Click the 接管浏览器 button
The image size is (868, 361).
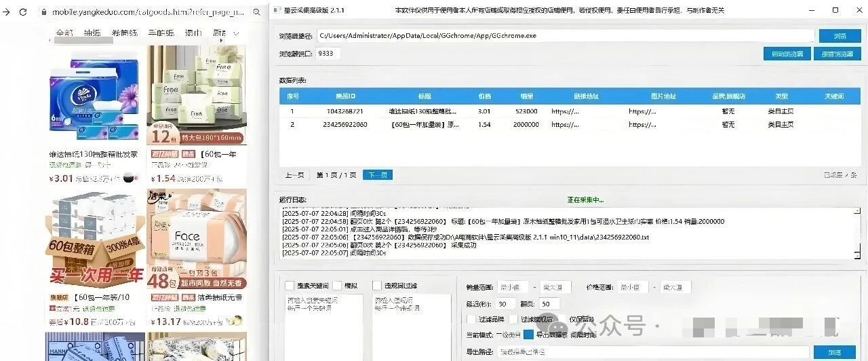coord(837,54)
